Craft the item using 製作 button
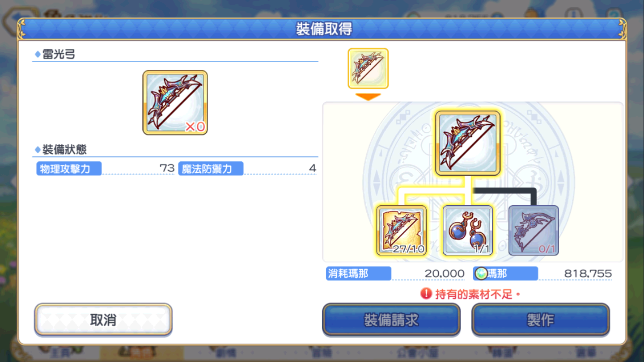The width and height of the screenshot is (644, 362). 541,320
